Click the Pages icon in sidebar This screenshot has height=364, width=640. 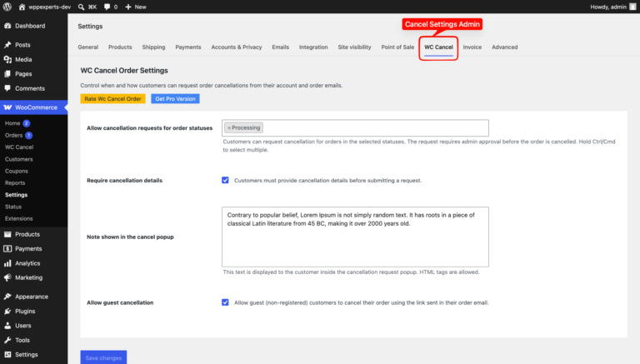pos(7,74)
